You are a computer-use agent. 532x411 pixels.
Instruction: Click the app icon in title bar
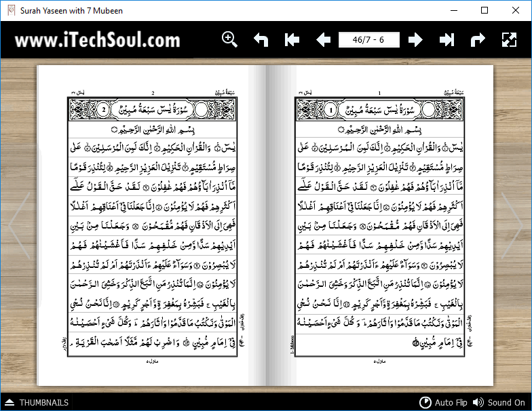[x=11, y=11]
